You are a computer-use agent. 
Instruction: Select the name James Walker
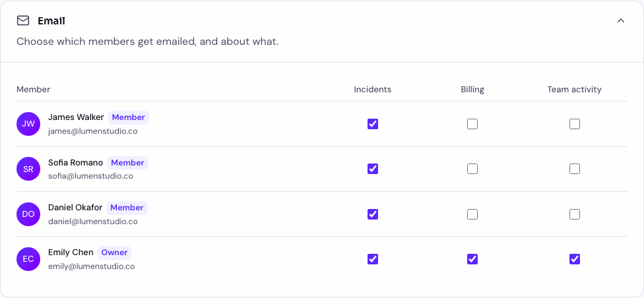coord(76,117)
